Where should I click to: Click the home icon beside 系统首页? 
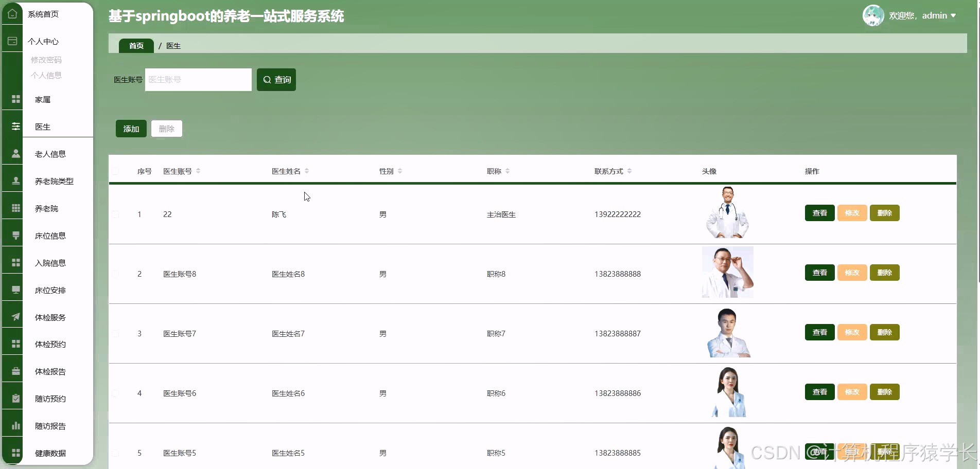(x=12, y=14)
